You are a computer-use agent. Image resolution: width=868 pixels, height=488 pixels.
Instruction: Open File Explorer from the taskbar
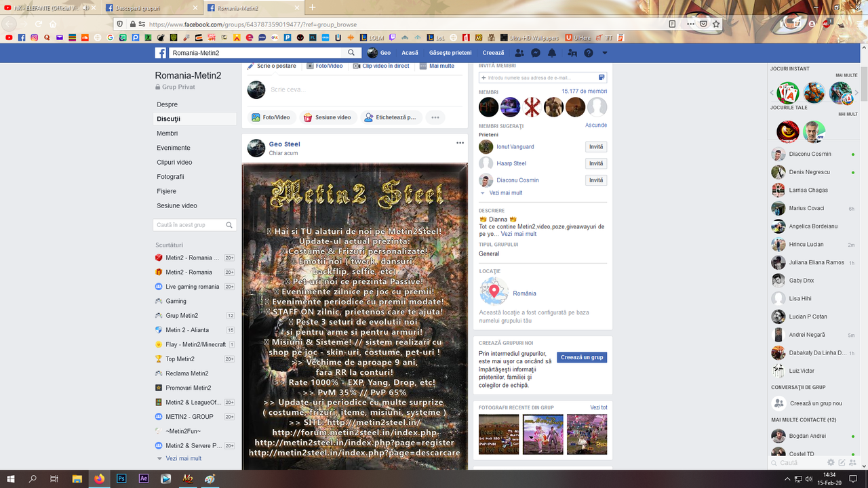[77, 479]
